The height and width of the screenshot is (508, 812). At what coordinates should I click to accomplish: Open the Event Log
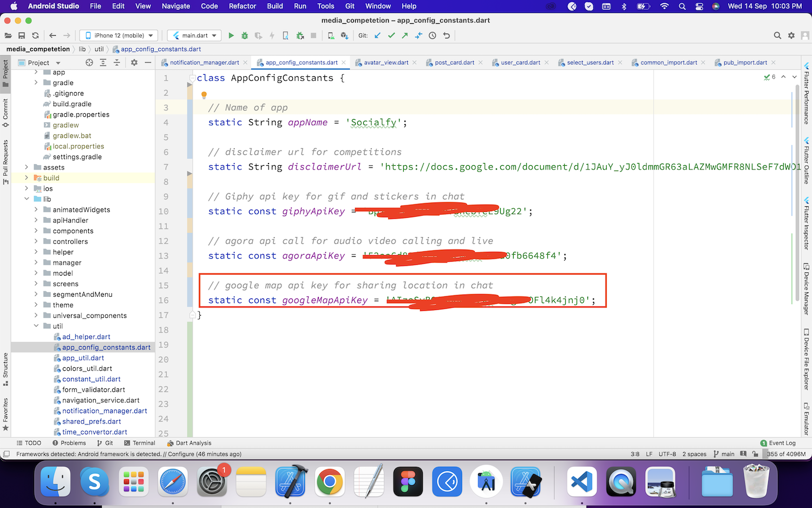click(x=778, y=443)
